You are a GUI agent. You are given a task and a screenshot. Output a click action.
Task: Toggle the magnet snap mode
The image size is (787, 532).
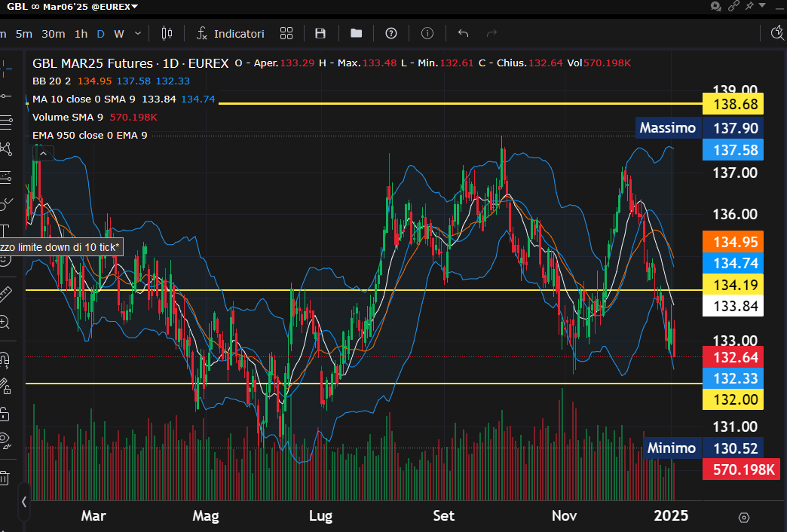(x=5, y=359)
